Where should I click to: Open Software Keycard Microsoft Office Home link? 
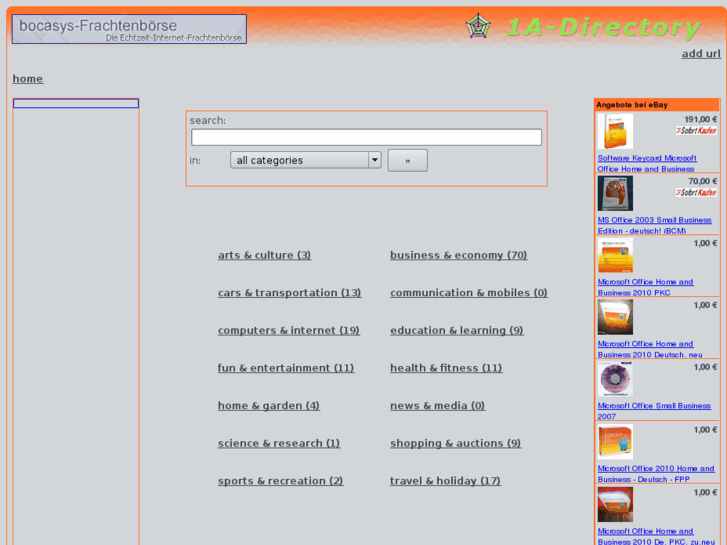[x=647, y=163]
